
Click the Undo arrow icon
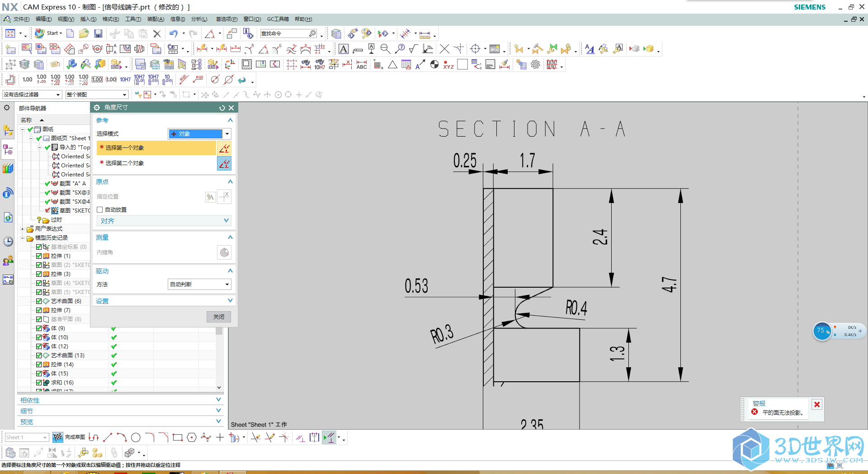point(174,33)
